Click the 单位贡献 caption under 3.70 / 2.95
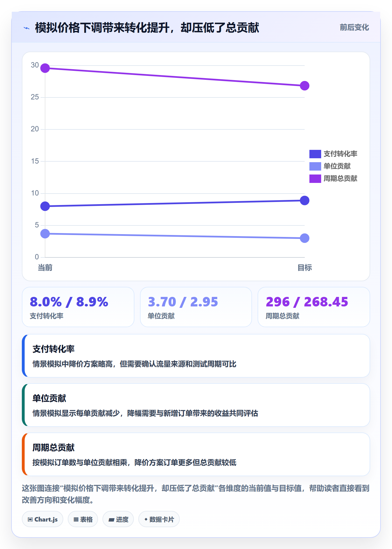This screenshot has height=549, width=392. point(161,316)
